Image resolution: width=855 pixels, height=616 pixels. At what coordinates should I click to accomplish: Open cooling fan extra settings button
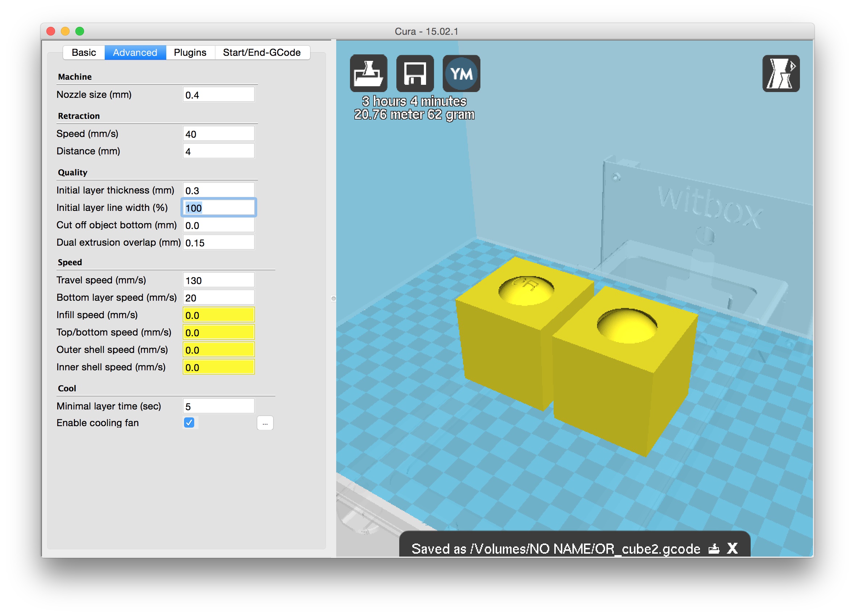(264, 423)
